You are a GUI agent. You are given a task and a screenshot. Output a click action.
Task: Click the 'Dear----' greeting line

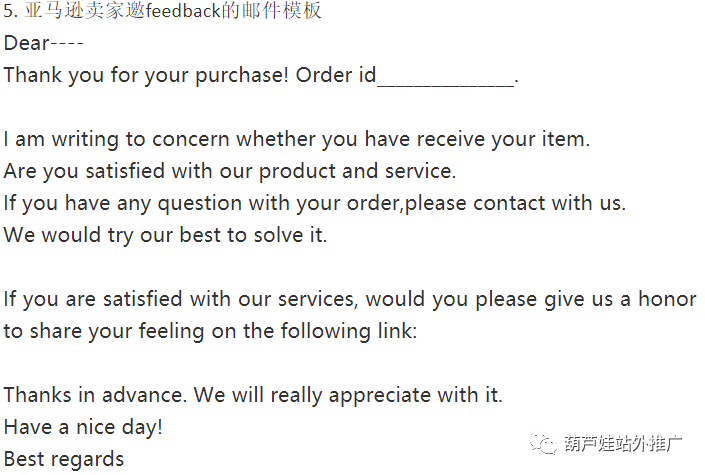(x=44, y=43)
